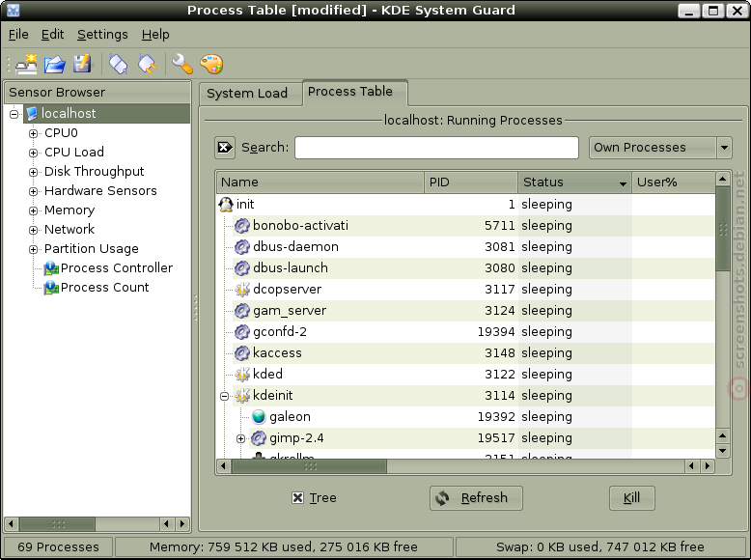Expand the Network sensor node

coord(33,230)
